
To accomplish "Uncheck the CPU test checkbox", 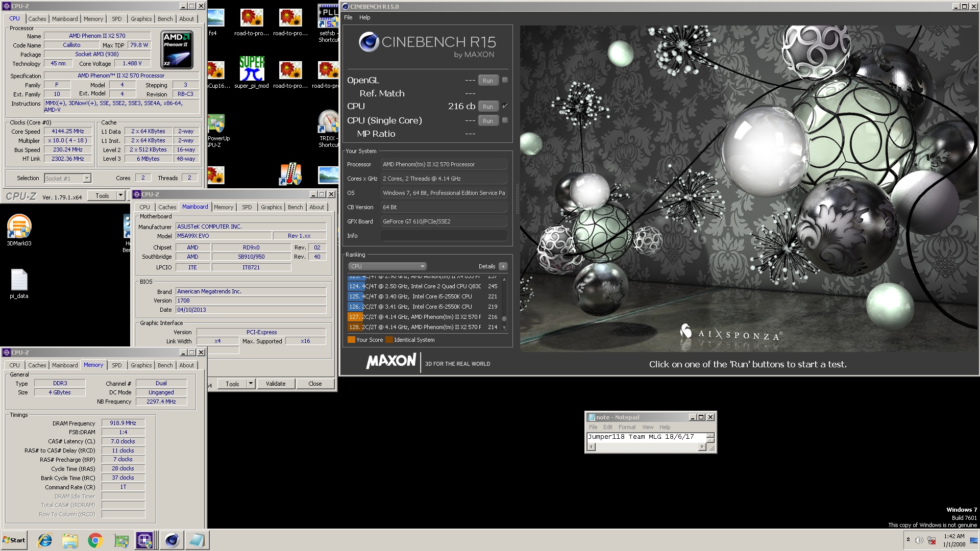I will pyautogui.click(x=505, y=106).
